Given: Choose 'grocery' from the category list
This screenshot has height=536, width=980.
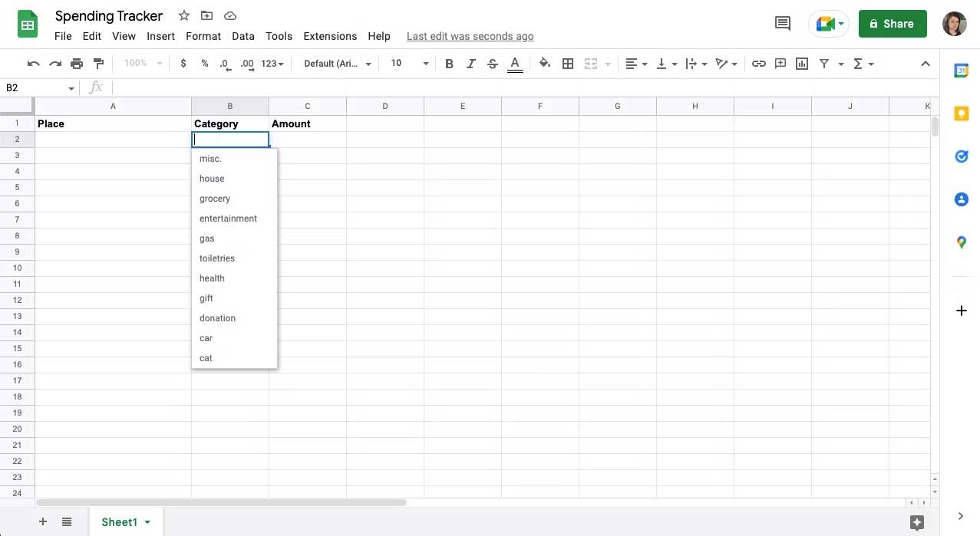Looking at the screenshot, I should point(215,199).
